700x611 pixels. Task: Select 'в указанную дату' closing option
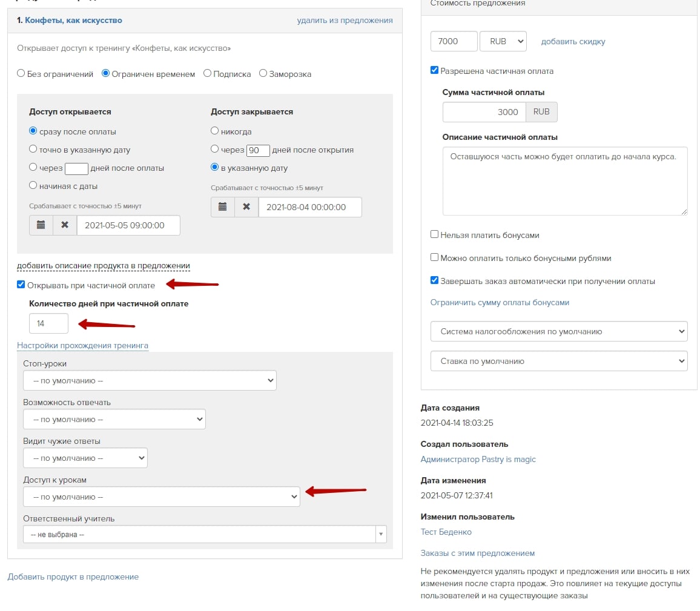tap(215, 167)
